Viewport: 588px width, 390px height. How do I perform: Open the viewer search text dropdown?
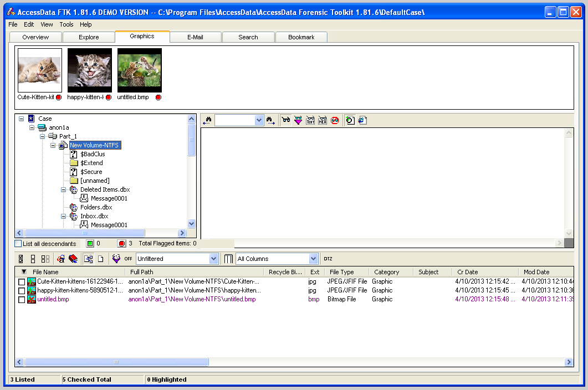[x=259, y=120]
